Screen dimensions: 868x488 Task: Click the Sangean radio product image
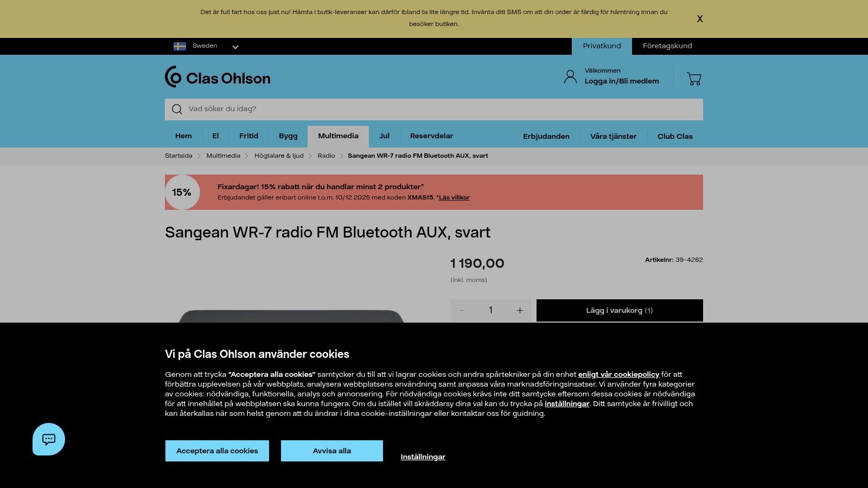[291, 316]
